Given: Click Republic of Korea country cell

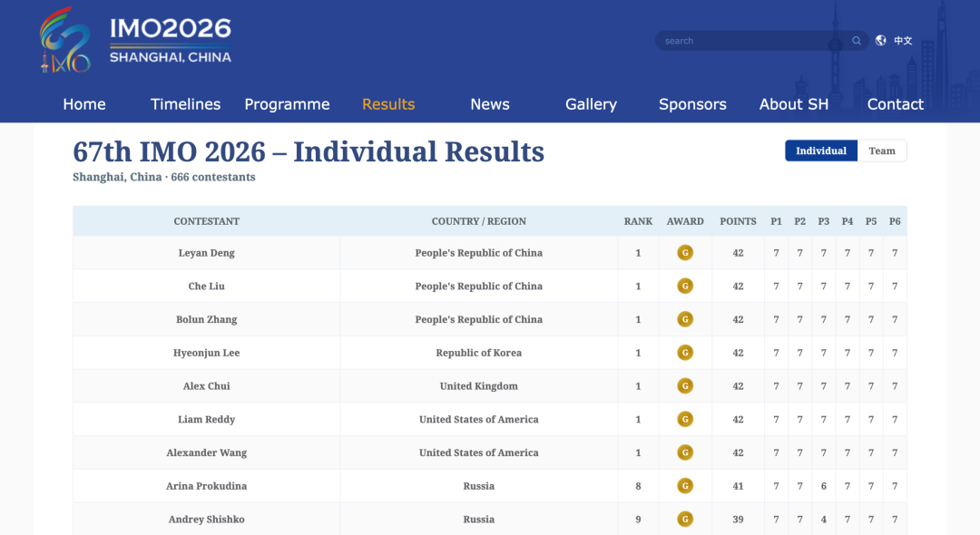Looking at the screenshot, I should 479,353.
